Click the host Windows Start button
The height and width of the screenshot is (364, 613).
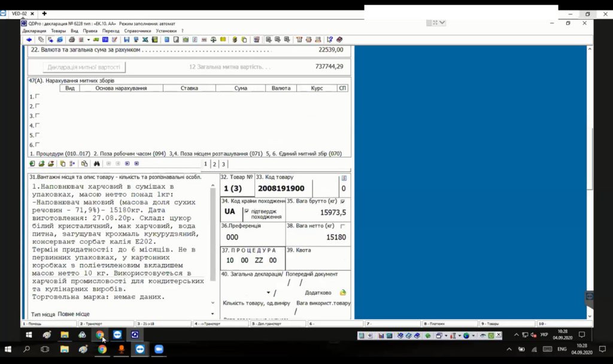[8, 349]
